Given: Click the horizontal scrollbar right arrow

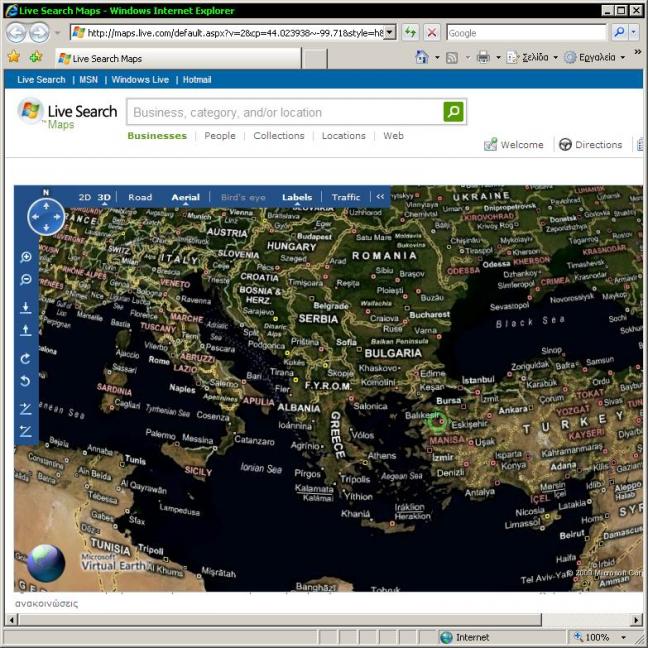Looking at the screenshot, I should point(637,619).
